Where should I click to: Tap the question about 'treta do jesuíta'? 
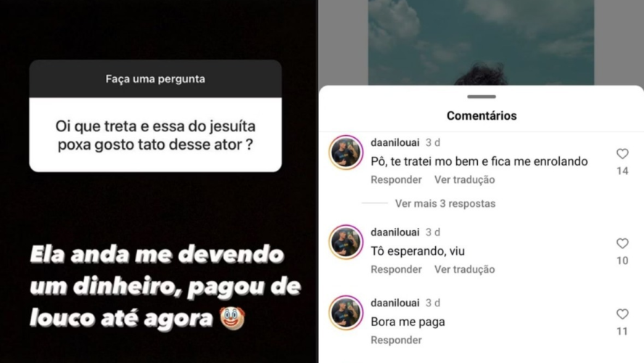(x=155, y=135)
